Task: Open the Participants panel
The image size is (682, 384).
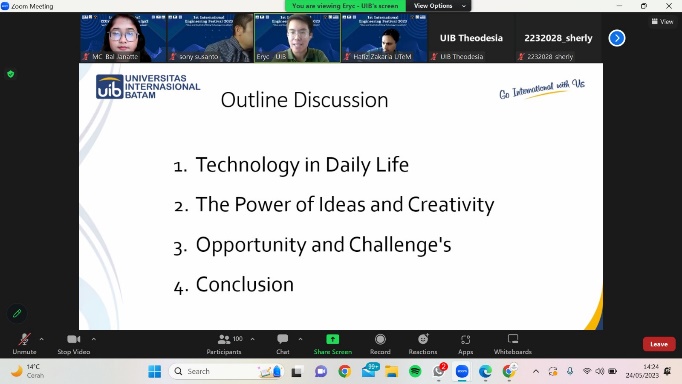Action: pos(224,344)
